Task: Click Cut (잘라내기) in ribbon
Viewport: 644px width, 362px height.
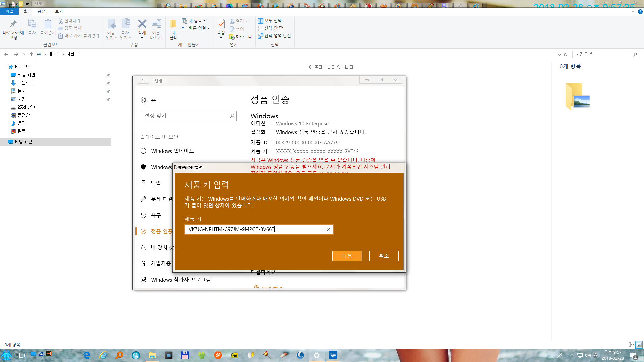Action: point(69,21)
